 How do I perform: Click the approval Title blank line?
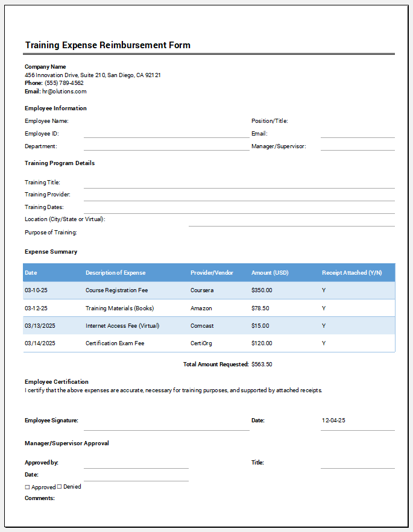358,464
